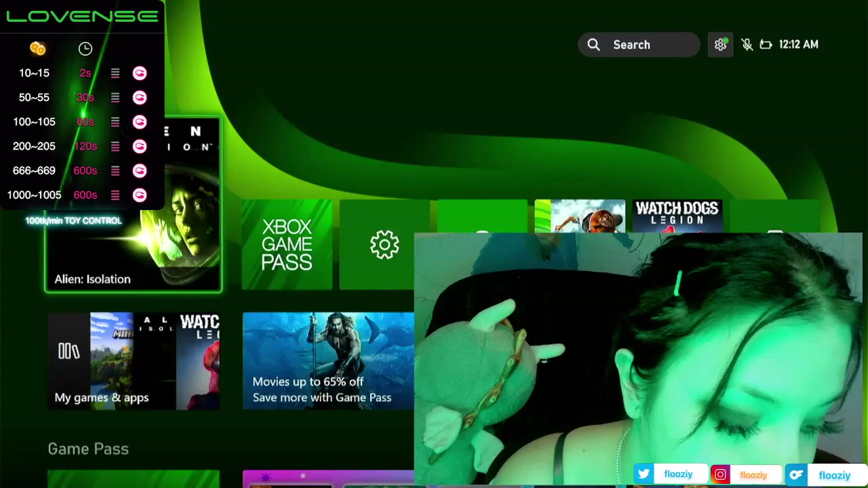Screen dimensions: 868x488
Task: Click the Twitter flooziy badge
Action: 670,474
